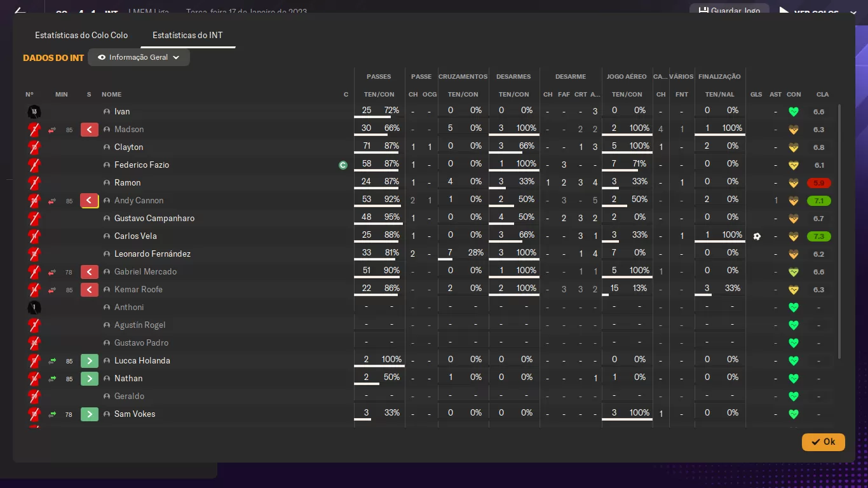The image size is (868, 488).
Task: Select the Estatísticas do INT tab
Action: tap(187, 36)
